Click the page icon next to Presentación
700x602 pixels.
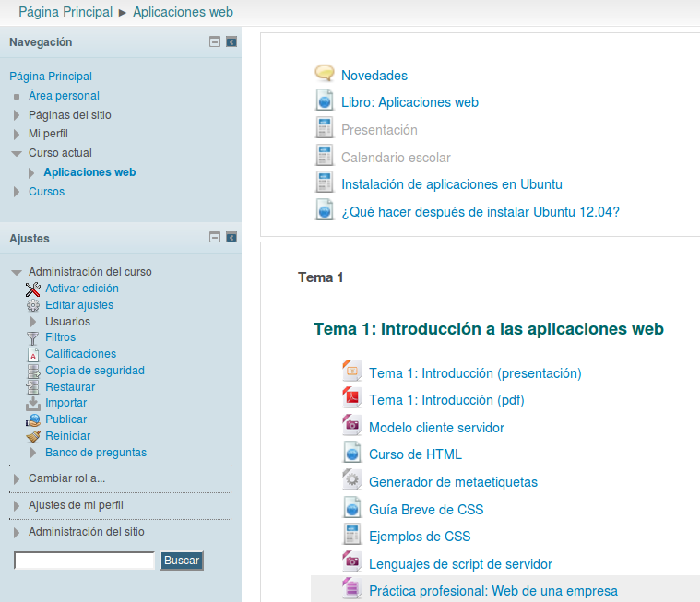[x=325, y=127]
